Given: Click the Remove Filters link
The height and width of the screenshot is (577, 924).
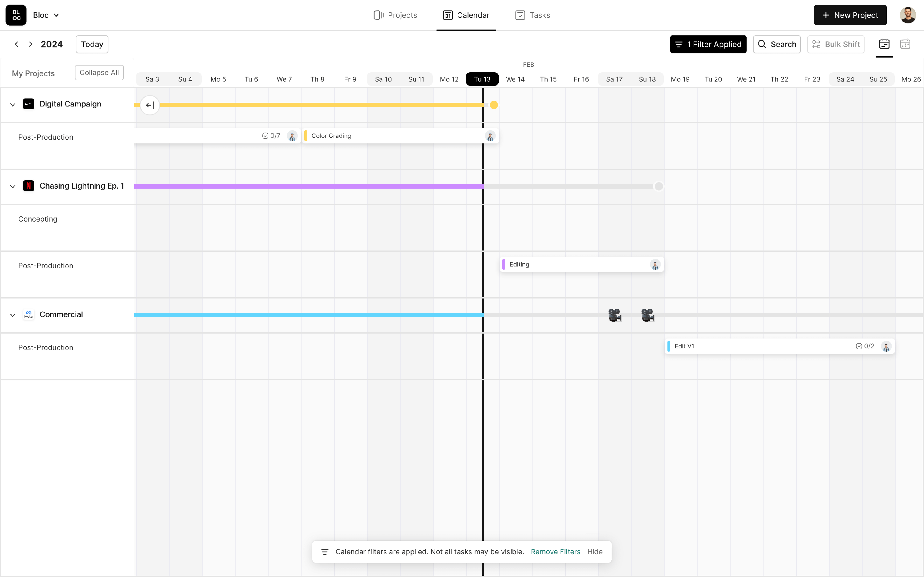Looking at the screenshot, I should pos(555,552).
